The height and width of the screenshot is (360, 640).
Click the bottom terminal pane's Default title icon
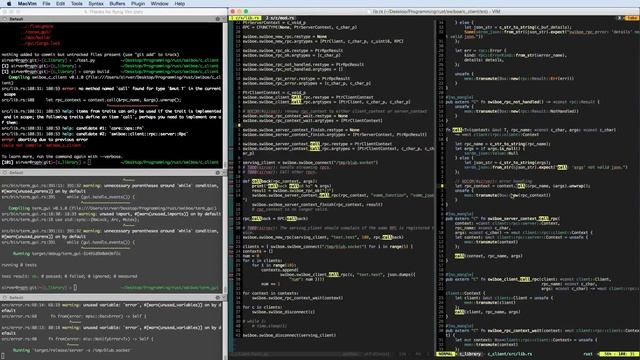pyautogui.click(x=4, y=298)
